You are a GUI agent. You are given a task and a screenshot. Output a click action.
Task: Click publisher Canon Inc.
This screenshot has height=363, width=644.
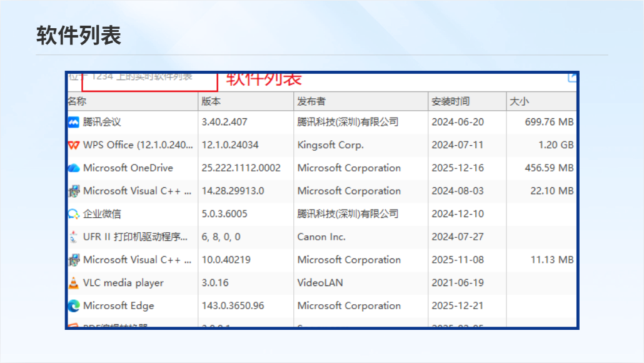(321, 237)
